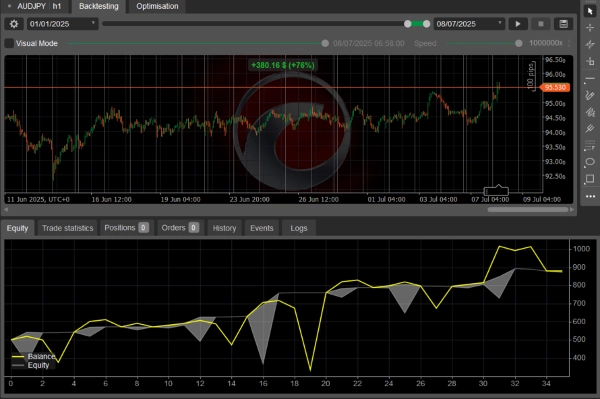Click the Speed label
This screenshot has height=399, width=600.
426,44
